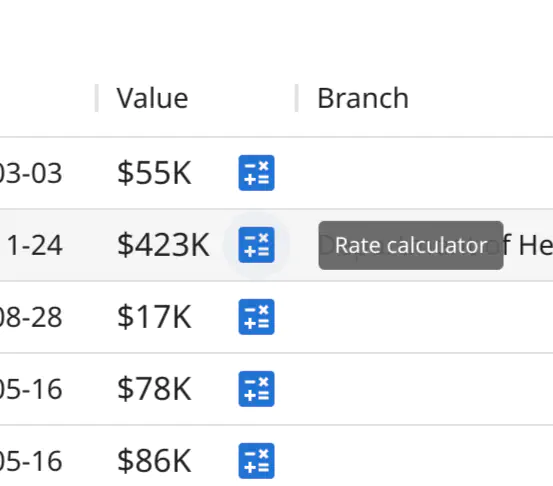Open rate calculator for $78K row
The width and height of the screenshot is (553, 486).
click(256, 389)
